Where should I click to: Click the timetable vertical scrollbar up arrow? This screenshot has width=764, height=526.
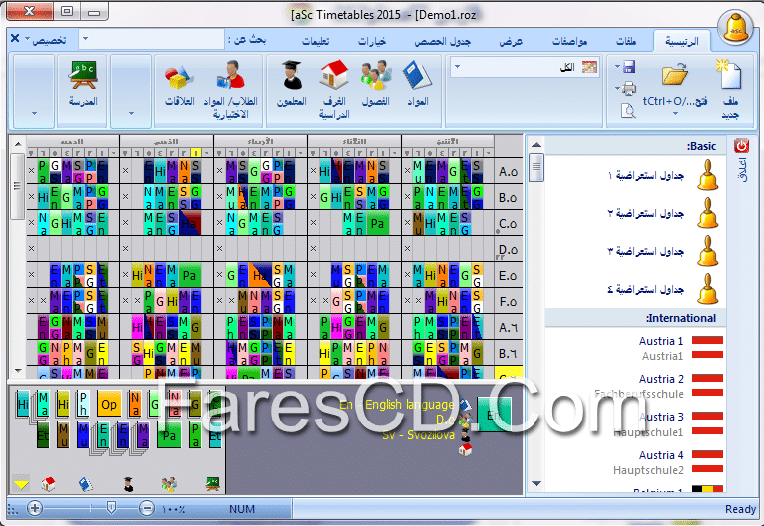tap(18, 144)
